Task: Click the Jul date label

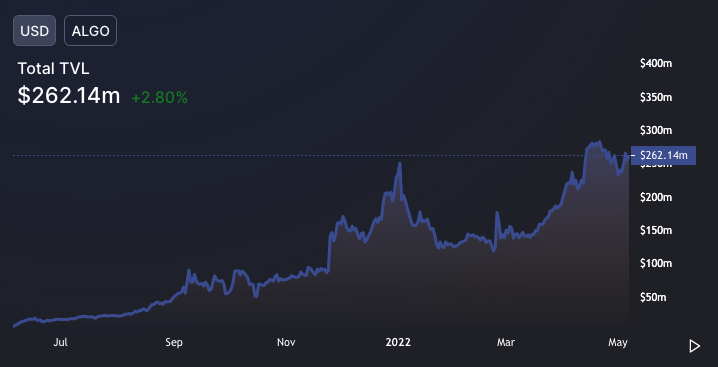Action: click(60, 342)
